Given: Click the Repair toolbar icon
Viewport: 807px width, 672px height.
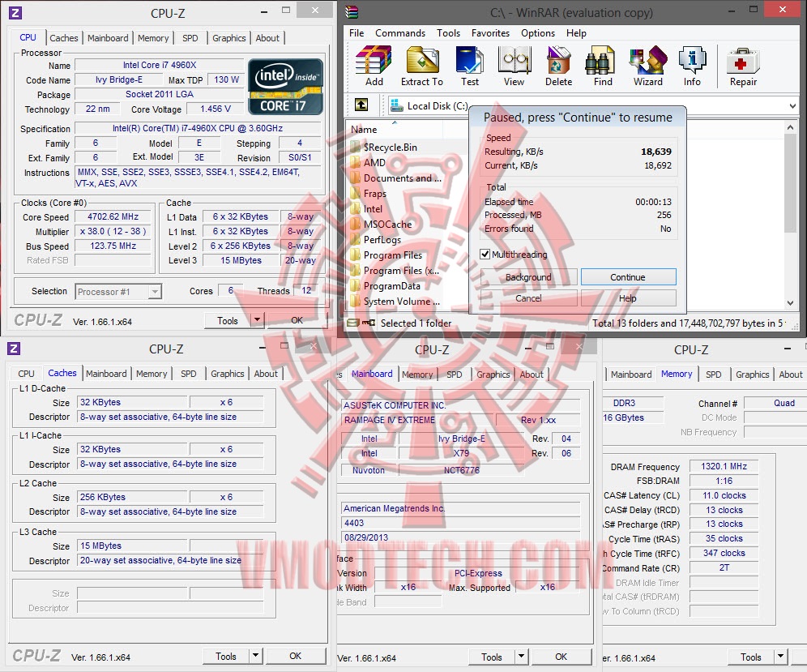Looking at the screenshot, I should [743, 66].
